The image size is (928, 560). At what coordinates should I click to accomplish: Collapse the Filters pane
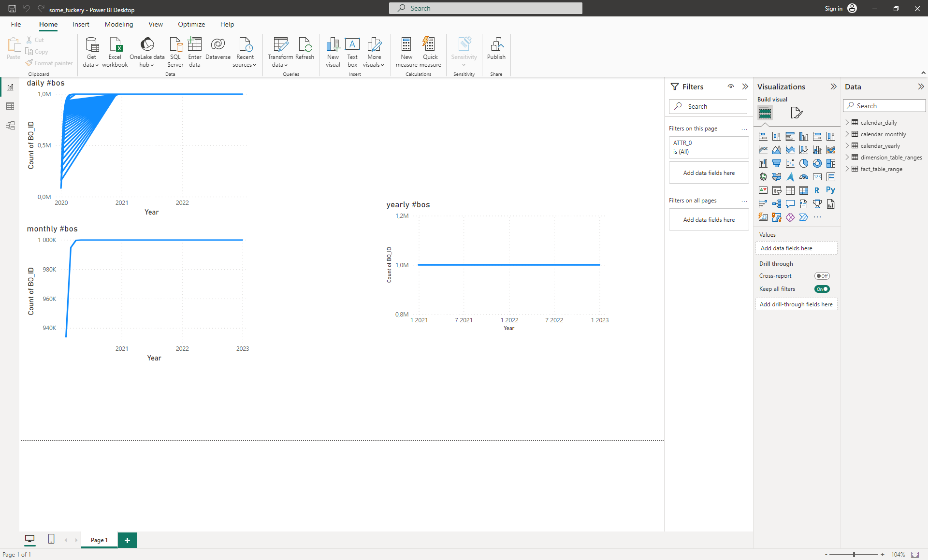(x=745, y=86)
